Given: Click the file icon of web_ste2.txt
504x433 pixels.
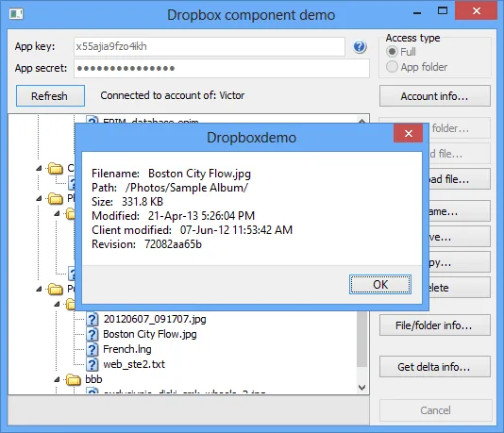Looking at the screenshot, I should pos(92,364).
